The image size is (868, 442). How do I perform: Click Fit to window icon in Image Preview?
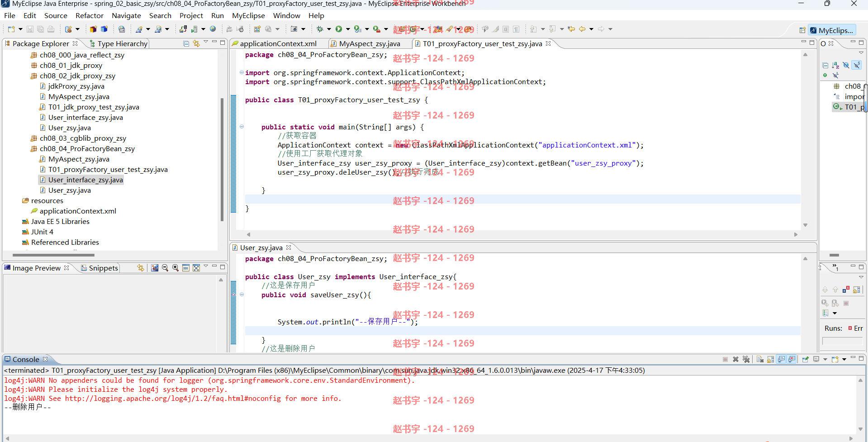(x=196, y=268)
